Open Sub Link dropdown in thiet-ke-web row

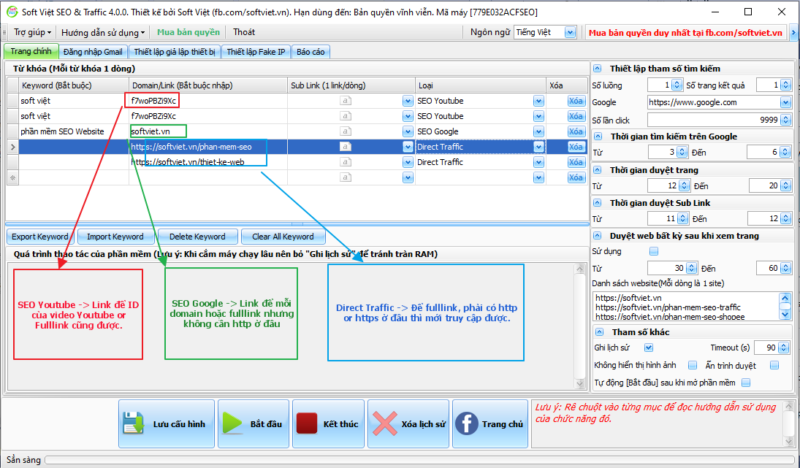pyautogui.click(x=408, y=162)
